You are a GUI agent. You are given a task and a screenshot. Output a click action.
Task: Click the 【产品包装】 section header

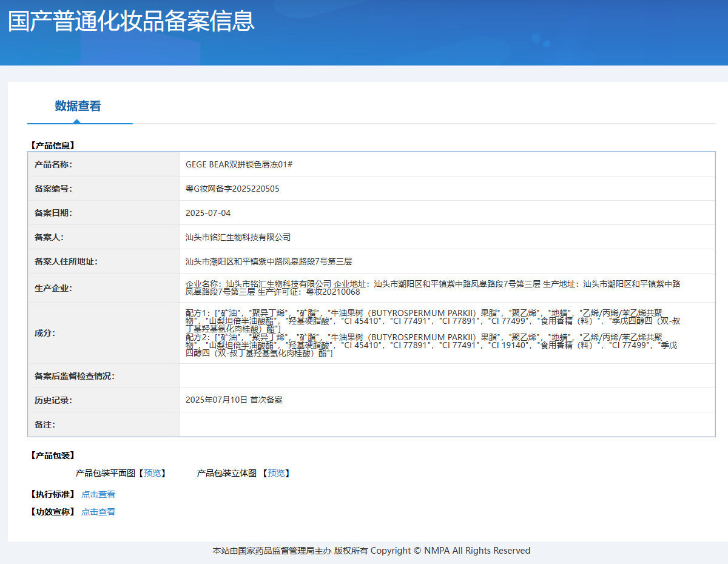point(52,455)
